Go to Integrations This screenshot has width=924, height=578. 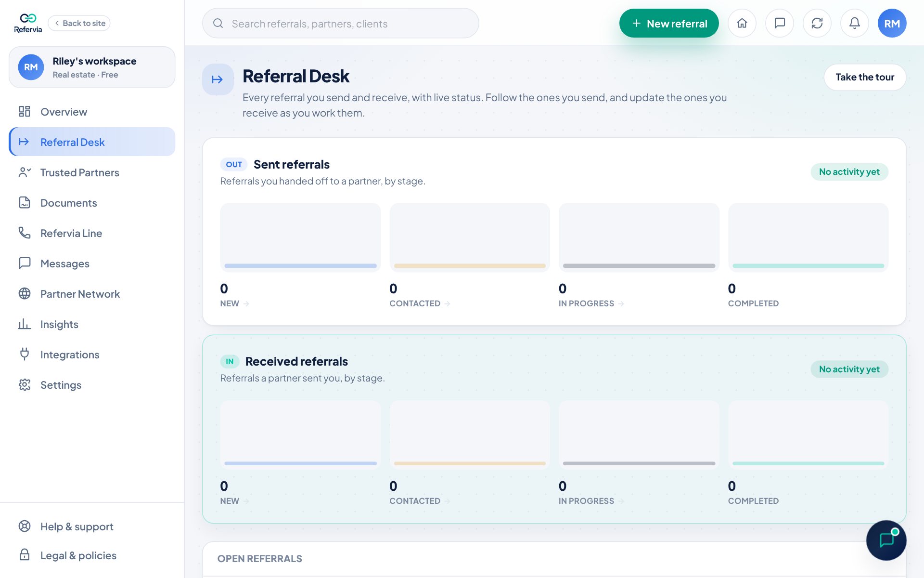click(92, 355)
